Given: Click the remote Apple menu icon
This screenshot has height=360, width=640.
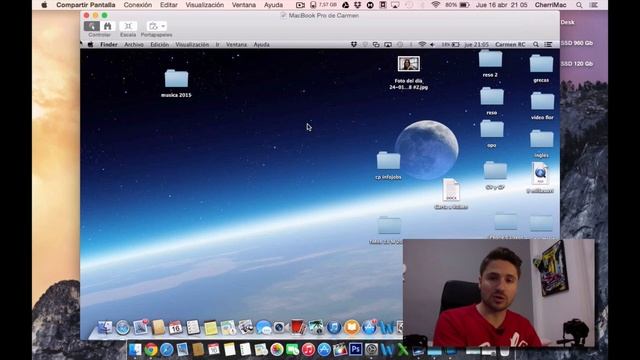Looking at the screenshot, I should pyautogui.click(x=90, y=44).
